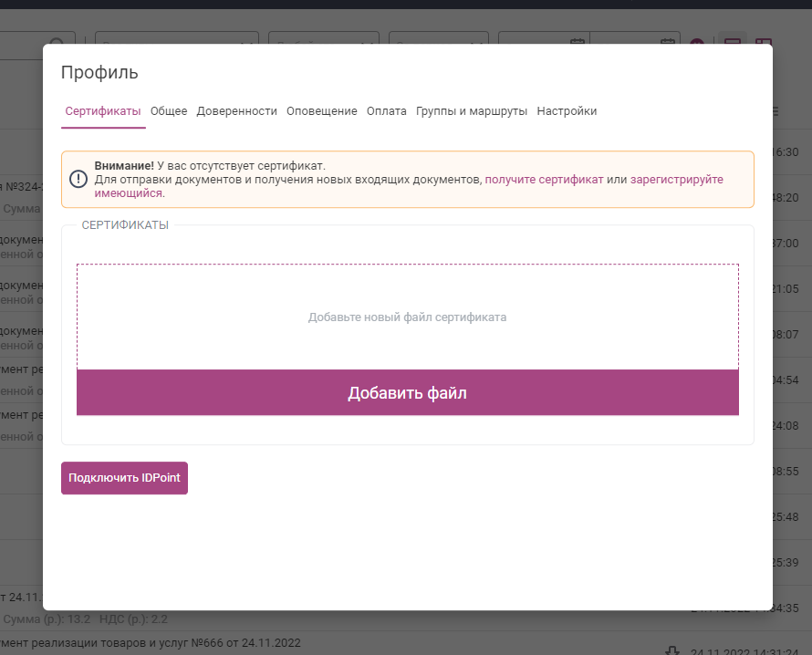The width and height of the screenshot is (812, 655).
Task: Switch to the Настройки tab
Action: coord(567,111)
